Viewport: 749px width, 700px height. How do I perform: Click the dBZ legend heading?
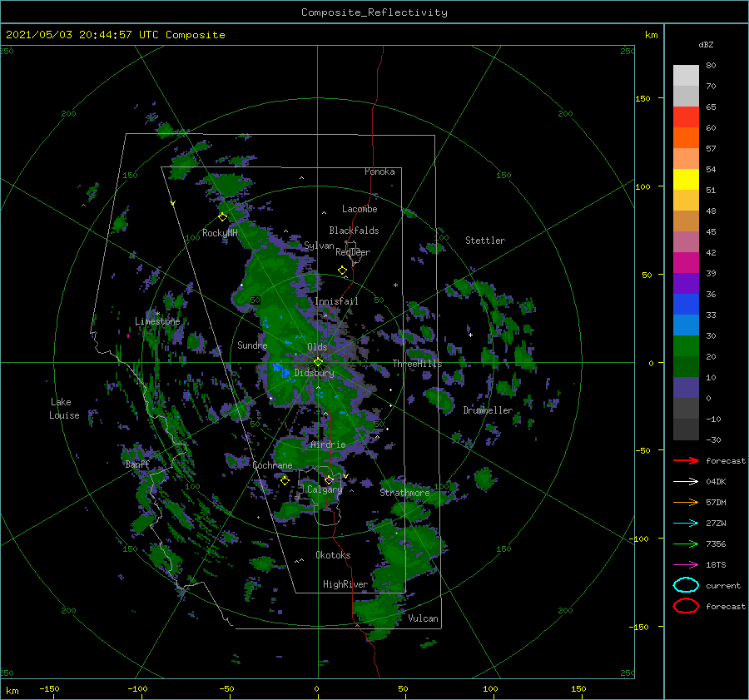[706, 44]
